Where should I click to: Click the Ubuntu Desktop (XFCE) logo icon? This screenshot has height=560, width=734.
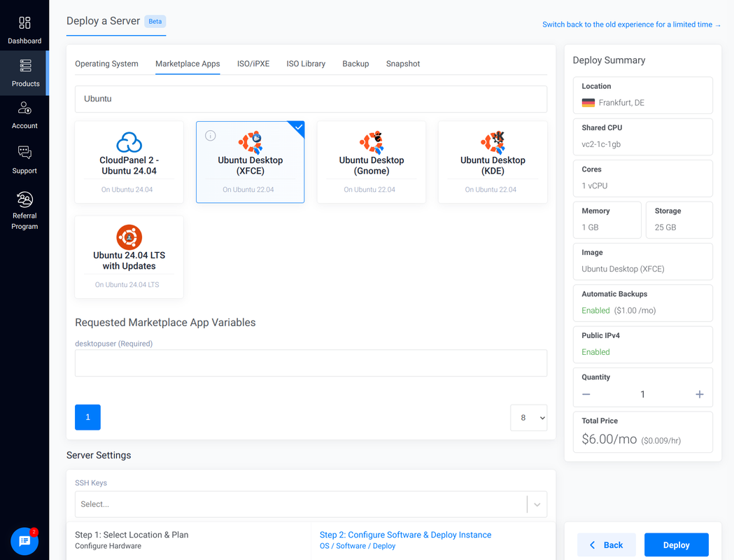tap(250, 142)
